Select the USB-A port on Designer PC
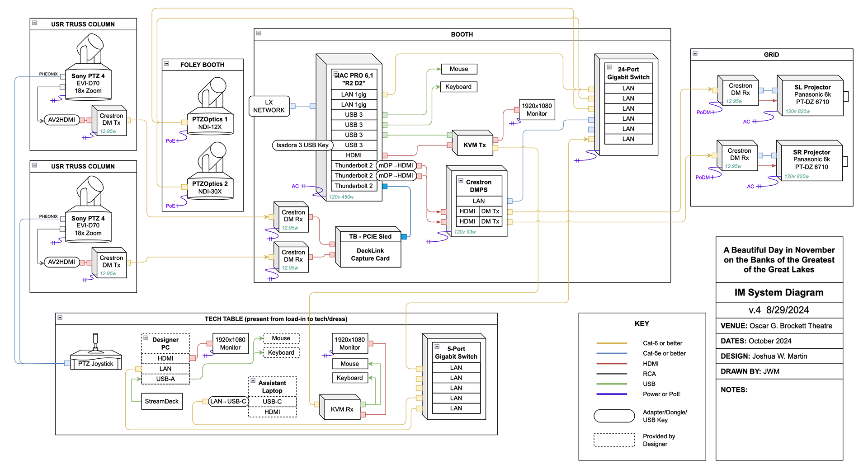The height and width of the screenshot is (469, 868). (x=165, y=379)
